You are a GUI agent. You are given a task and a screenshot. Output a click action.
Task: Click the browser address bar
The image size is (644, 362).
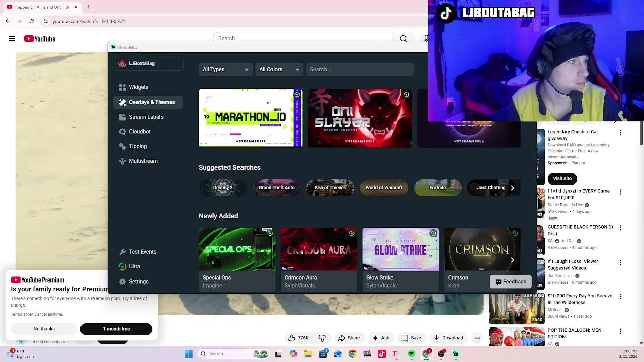231,21
